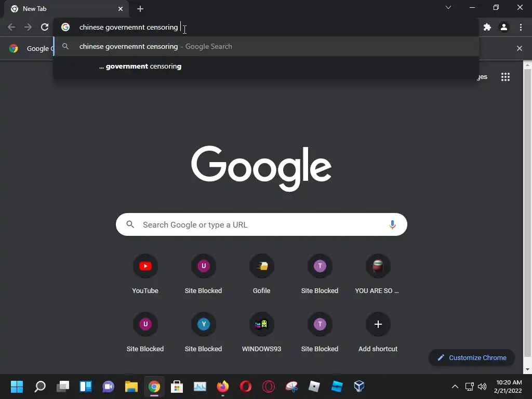Go forward to next page
Viewport: 532px width, 399px height.
(x=28, y=27)
